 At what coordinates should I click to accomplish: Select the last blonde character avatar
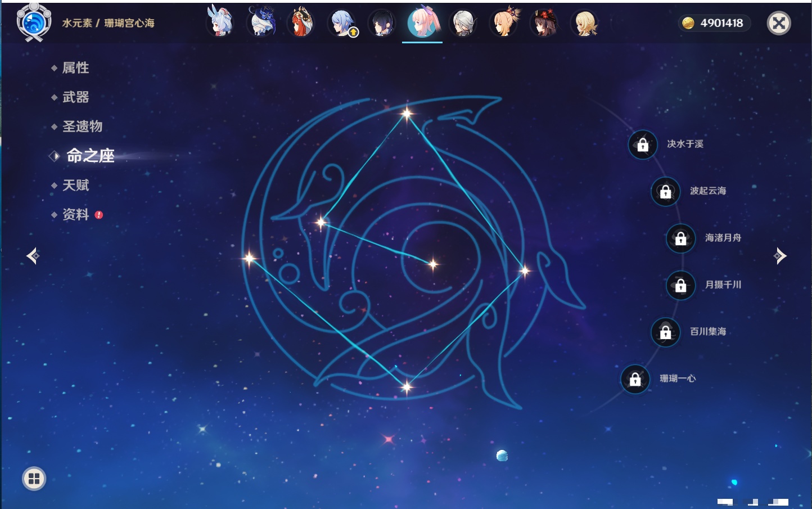585,23
